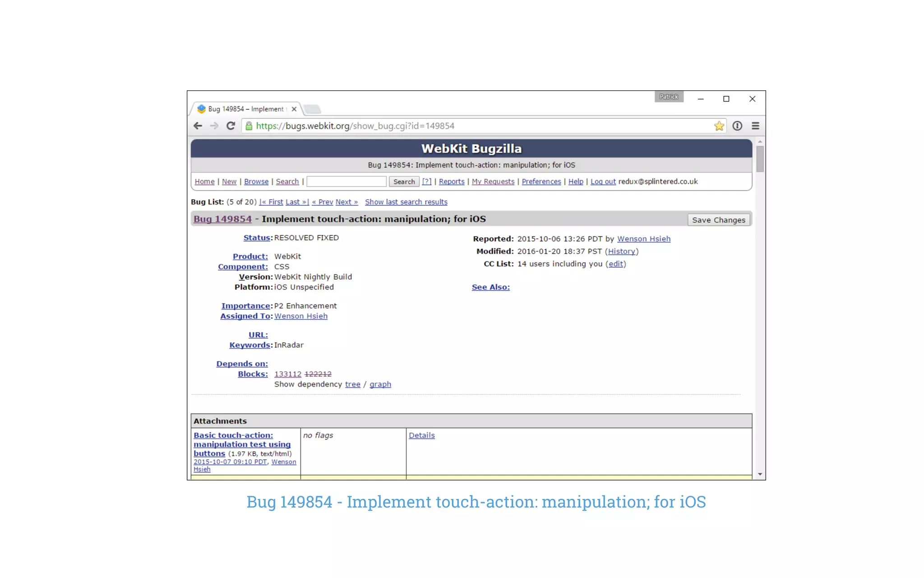Image resolution: width=924 pixels, height=578 pixels.
Task: Click the bookmark star icon
Action: 719,126
